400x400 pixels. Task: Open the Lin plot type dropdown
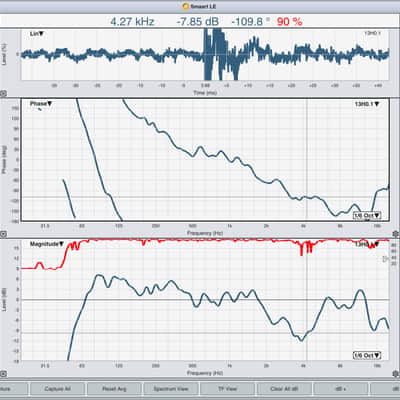point(37,34)
